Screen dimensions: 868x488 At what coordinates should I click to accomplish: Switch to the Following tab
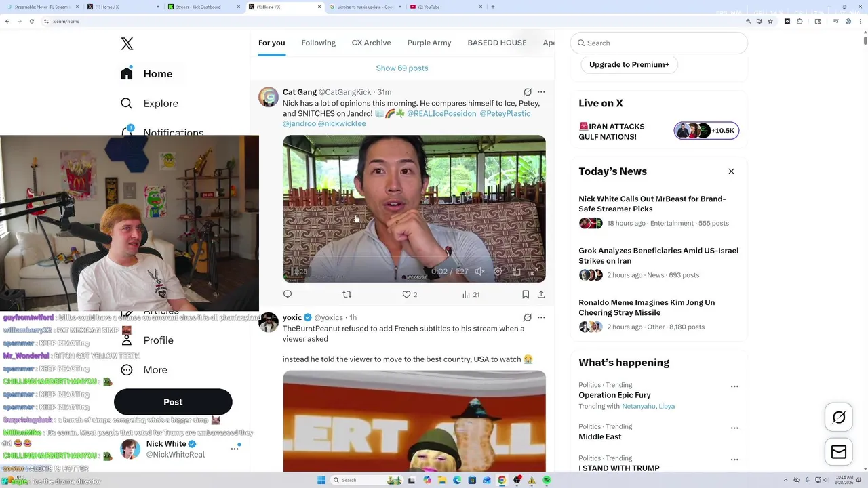point(318,43)
